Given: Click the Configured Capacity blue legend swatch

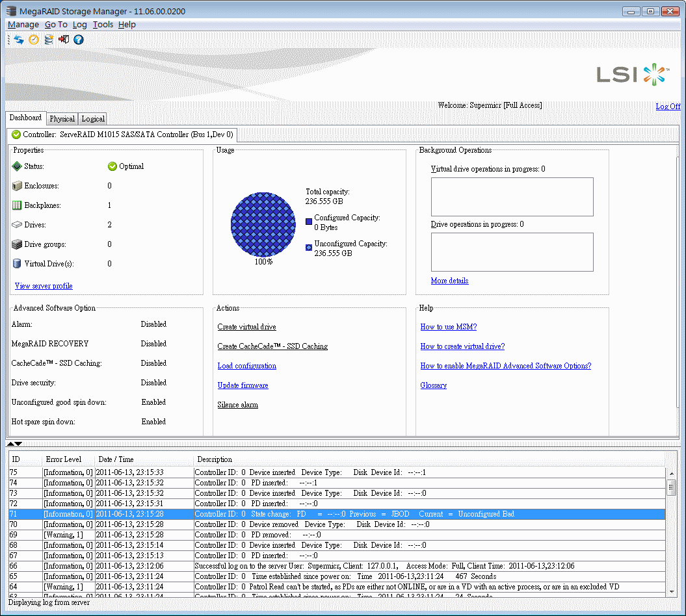Looking at the screenshot, I should (309, 222).
